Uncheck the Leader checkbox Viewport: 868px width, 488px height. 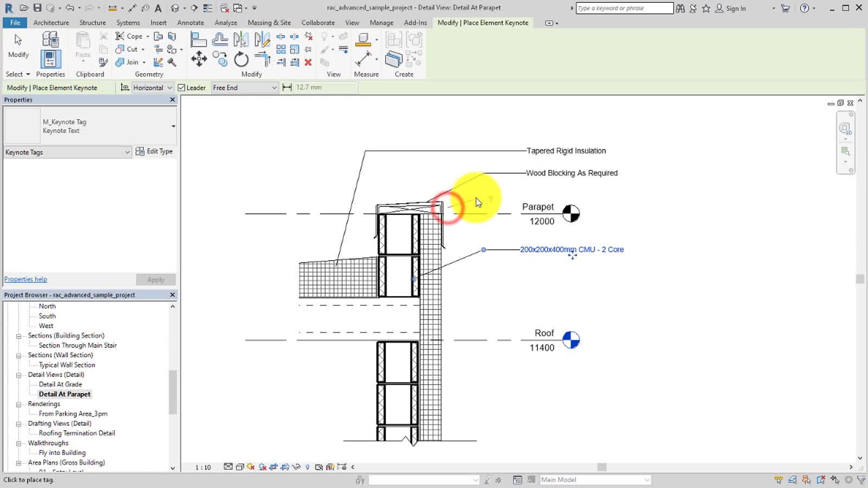(182, 87)
